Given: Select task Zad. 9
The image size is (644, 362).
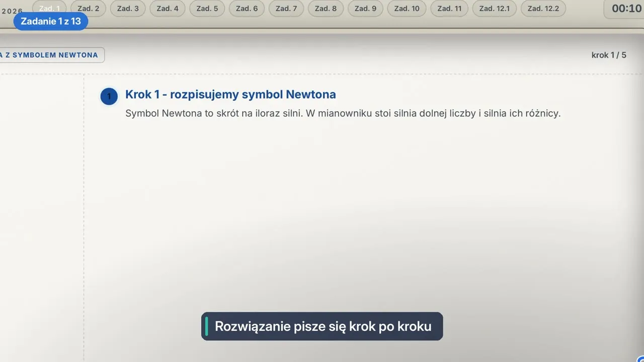Looking at the screenshot, I should (365, 9).
